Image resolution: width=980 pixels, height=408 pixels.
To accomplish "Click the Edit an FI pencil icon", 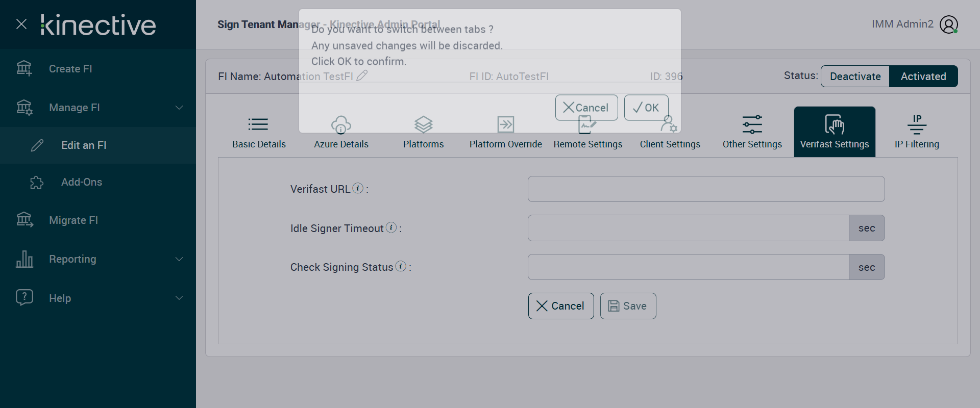I will [x=37, y=145].
